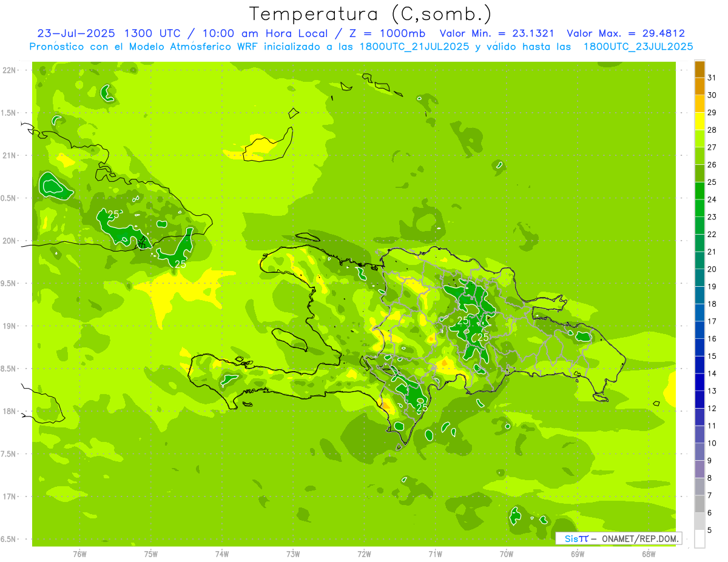Viewport: 728px width, 562px height.
Task: Click the legend value 14
Action: pos(712,373)
